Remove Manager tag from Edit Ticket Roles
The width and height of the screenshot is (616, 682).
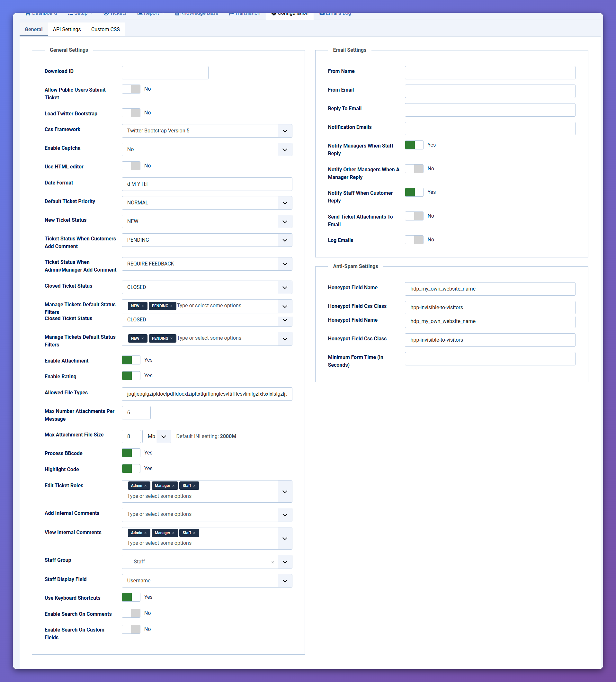point(173,485)
